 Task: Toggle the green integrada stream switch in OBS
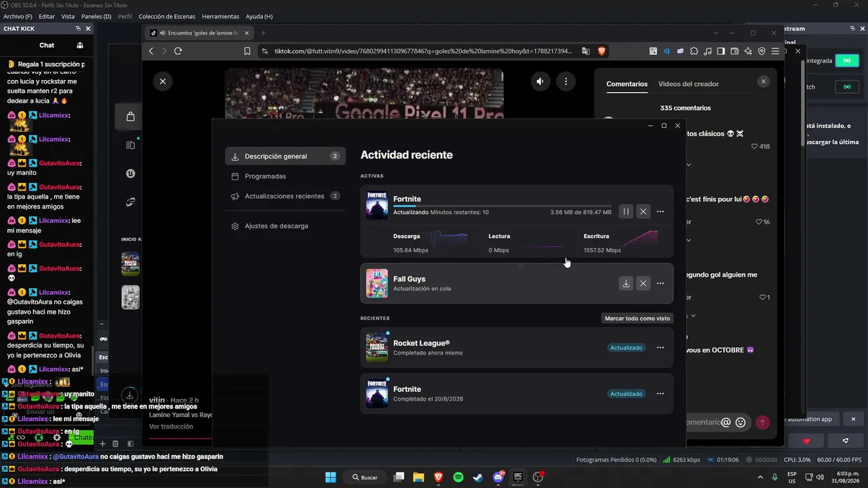847,60
